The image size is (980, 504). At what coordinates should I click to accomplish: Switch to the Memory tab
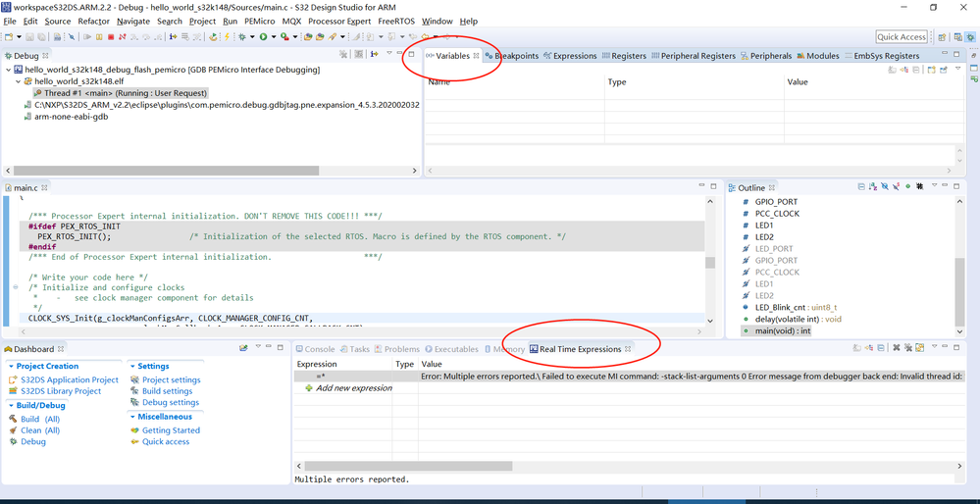(507, 349)
